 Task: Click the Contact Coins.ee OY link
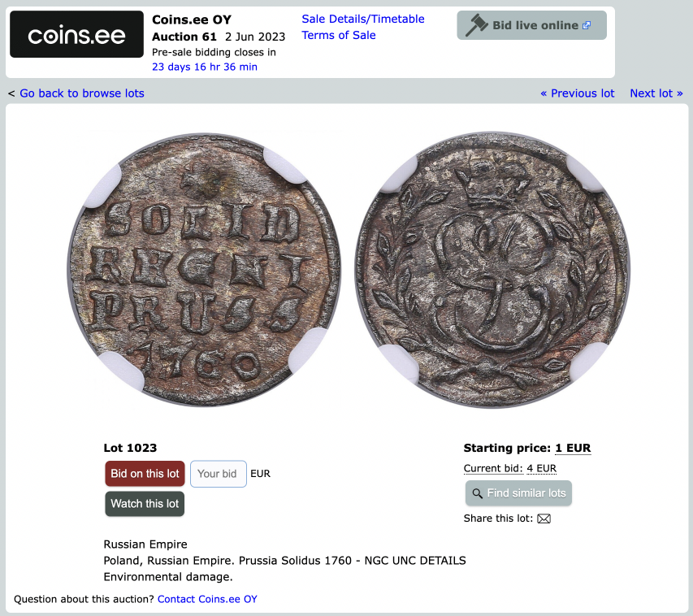tap(207, 599)
